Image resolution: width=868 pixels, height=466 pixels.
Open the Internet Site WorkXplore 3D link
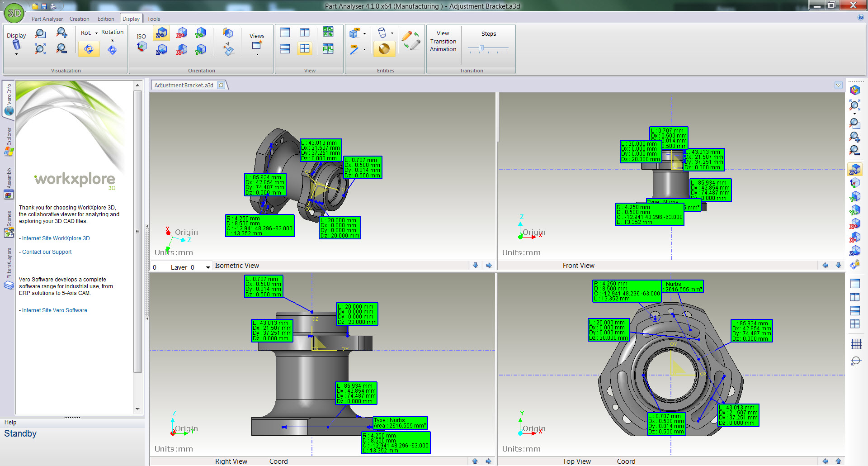pyautogui.click(x=56, y=238)
